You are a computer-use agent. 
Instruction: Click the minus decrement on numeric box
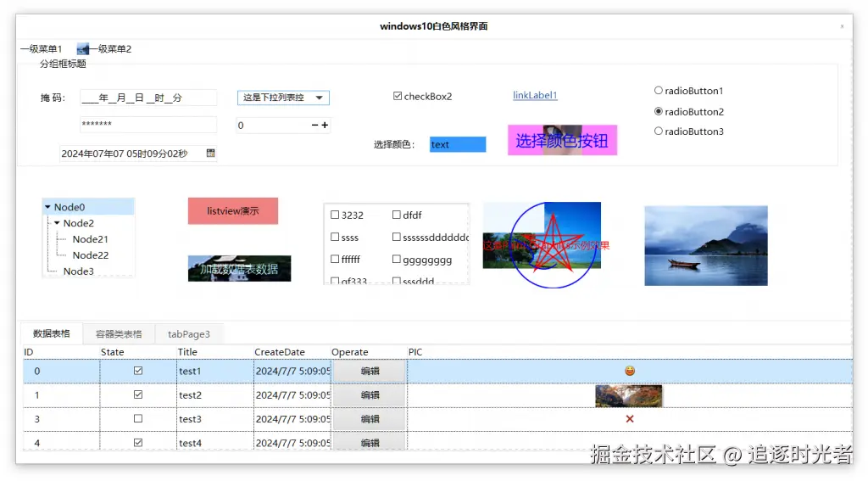[314, 126]
